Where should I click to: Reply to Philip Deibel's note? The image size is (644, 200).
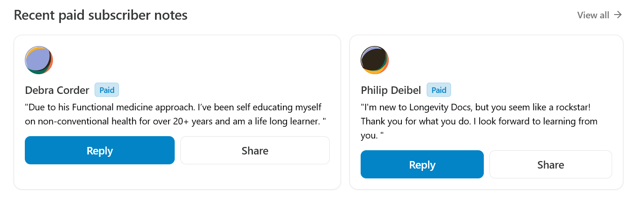click(422, 164)
